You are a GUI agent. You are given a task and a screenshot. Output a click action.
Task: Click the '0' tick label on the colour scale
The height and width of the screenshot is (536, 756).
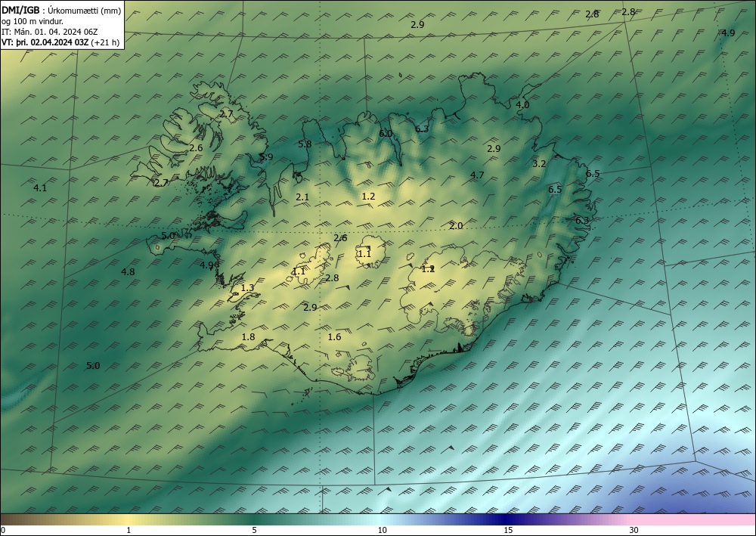[x=3, y=530]
